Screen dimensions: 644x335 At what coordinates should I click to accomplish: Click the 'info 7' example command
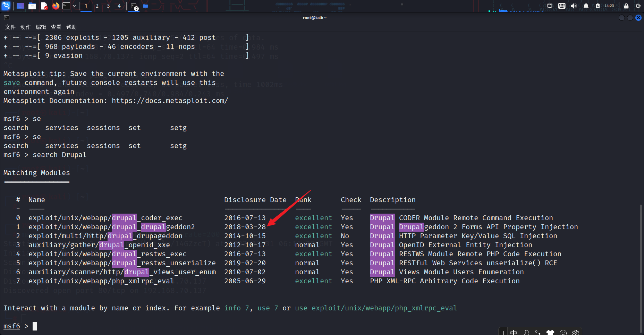[237, 308]
